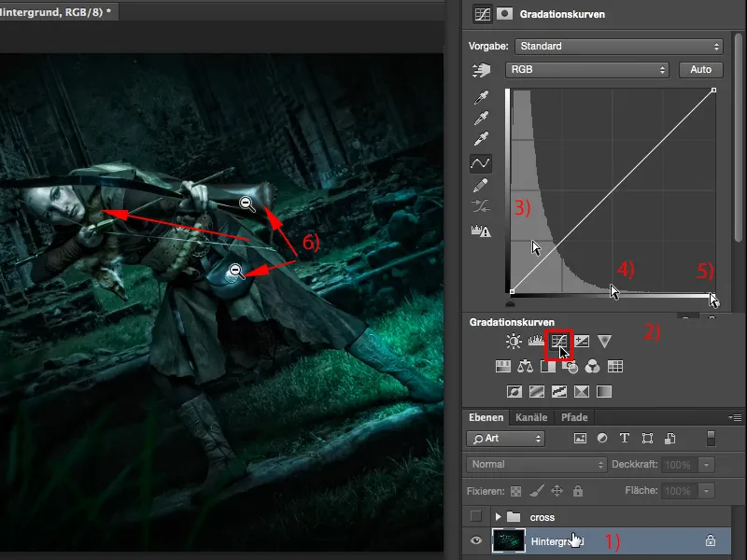Screen dimensions: 747x560
Task: Expand the cross layer group
Action: (x=498, y=517)
